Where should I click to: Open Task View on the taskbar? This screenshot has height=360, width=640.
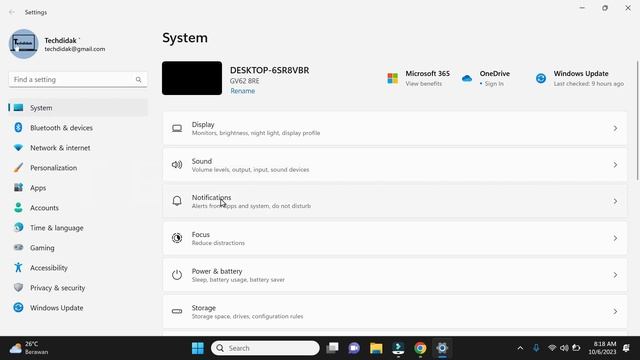(x=332, y=348)
